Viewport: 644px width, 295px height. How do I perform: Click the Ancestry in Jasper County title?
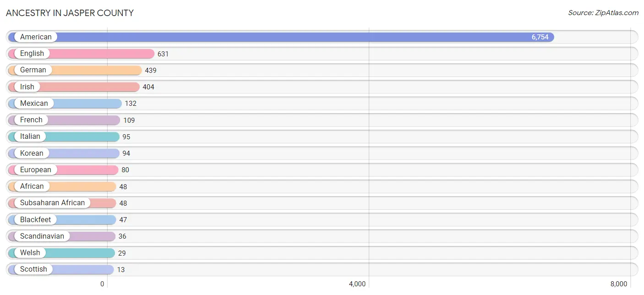[x=70, y=13]
